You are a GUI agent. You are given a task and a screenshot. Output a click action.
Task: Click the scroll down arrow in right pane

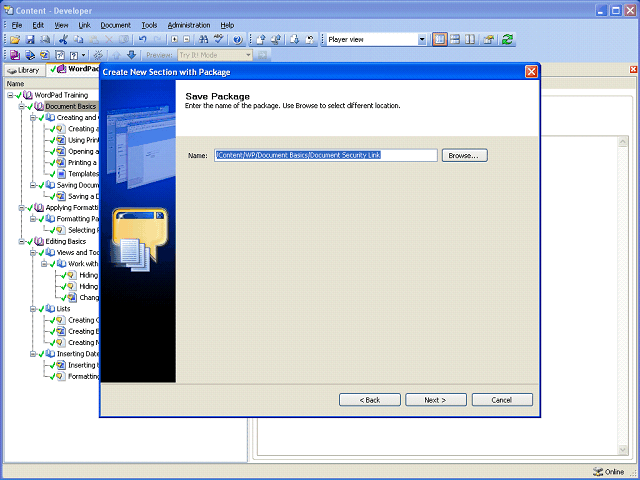click(x=623, y=450)
